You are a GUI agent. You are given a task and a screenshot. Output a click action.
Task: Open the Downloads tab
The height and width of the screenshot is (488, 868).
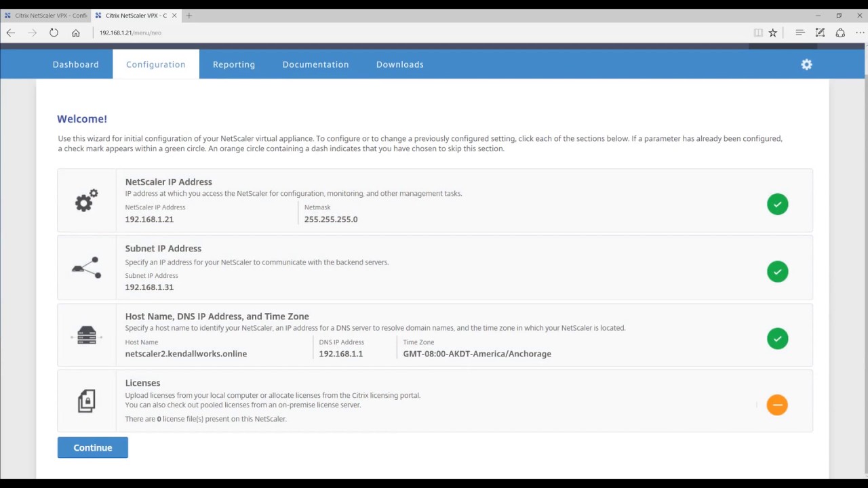coord(400,64)
